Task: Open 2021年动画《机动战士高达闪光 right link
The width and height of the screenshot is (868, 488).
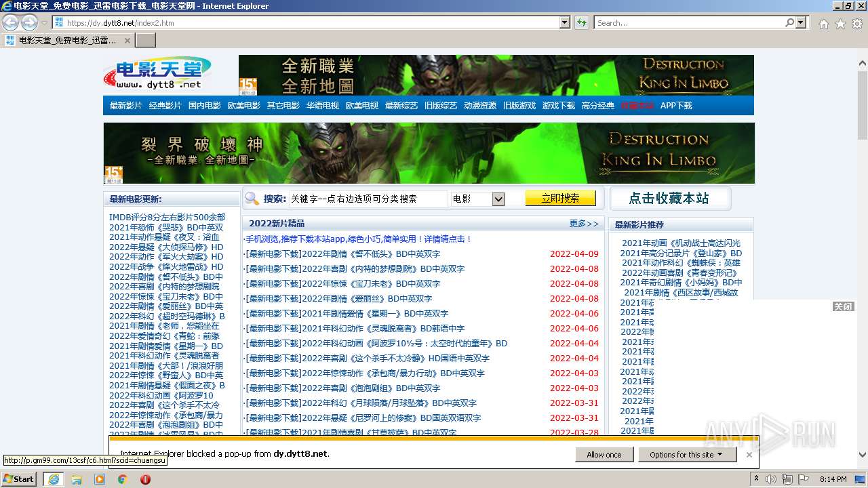Action: pyautogui.click(x=682, y=243)
